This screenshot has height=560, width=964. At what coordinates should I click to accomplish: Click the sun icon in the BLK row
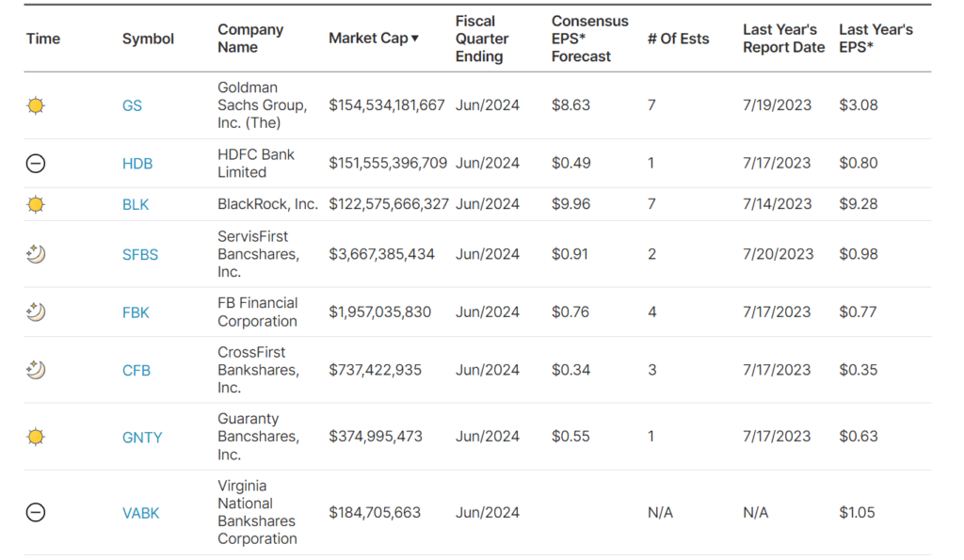point(36,204)
